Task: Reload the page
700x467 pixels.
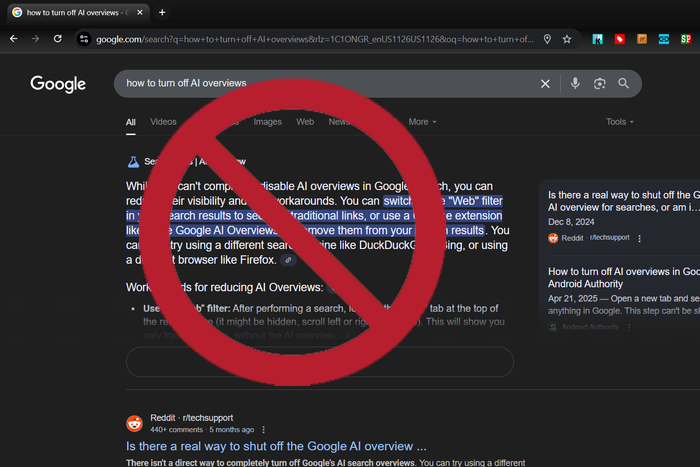Action: 58,39
